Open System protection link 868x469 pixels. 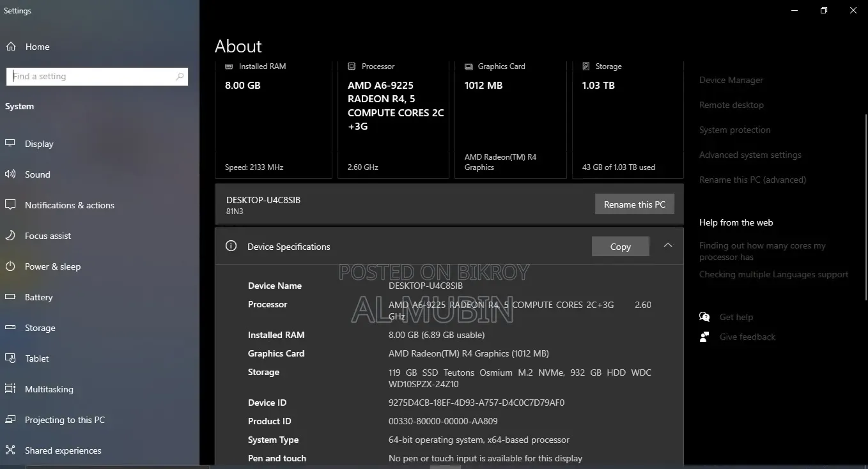735,130
